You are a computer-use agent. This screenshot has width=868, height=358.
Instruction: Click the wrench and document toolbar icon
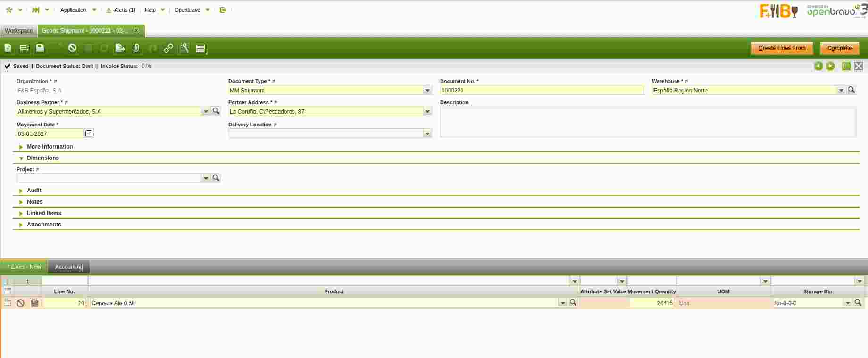pyautogui.click(x=184, y=48)
